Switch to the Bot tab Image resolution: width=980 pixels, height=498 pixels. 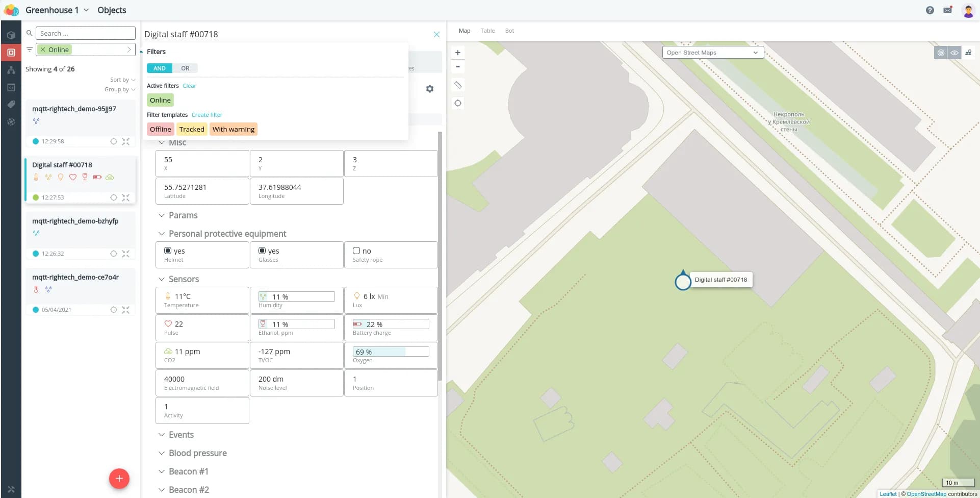coord(509,31)
